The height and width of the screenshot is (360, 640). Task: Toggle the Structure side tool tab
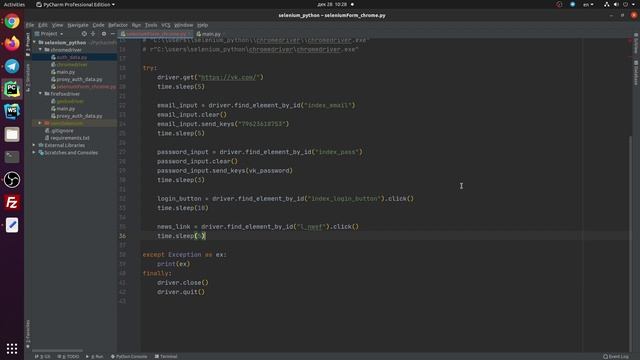click(x=28, y=78)
